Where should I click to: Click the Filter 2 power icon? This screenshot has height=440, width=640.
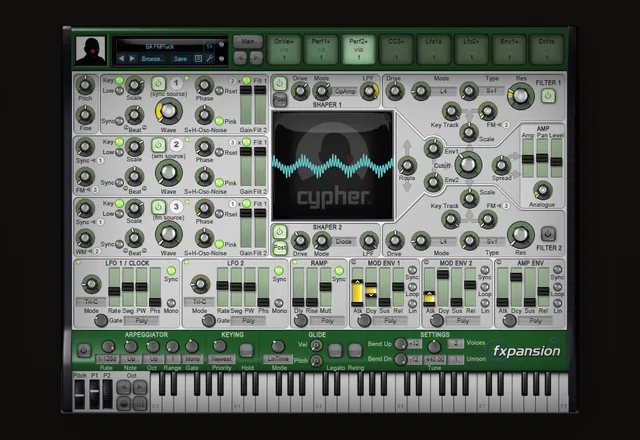(548, 234)
